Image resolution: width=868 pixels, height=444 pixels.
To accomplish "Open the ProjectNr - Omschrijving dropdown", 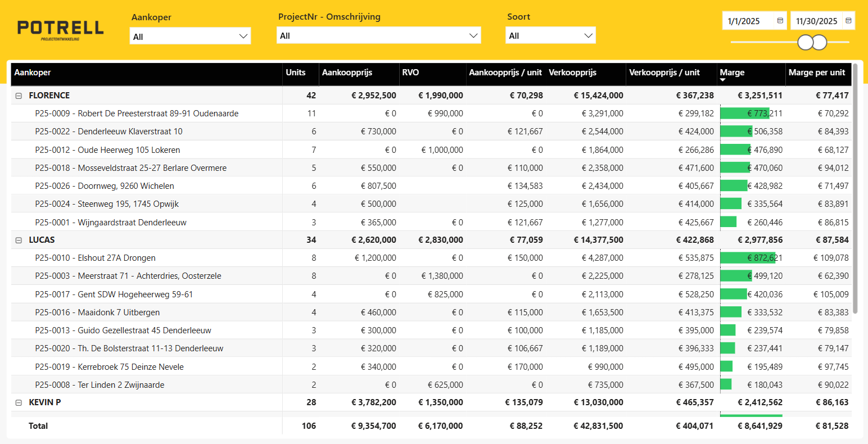I will coord(379,35).
